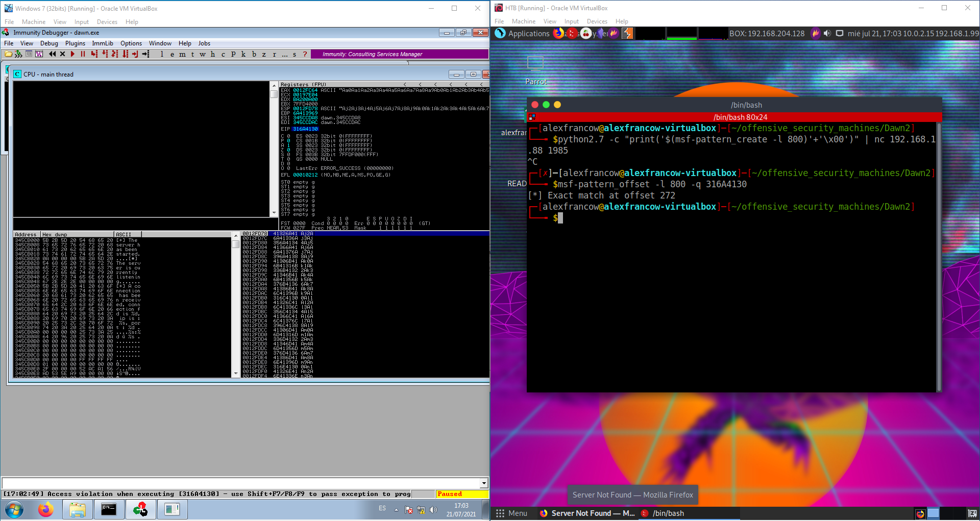Screen dimensions: 980x521
Task: Open the Debug menu
Action: [x=49, y=43]
